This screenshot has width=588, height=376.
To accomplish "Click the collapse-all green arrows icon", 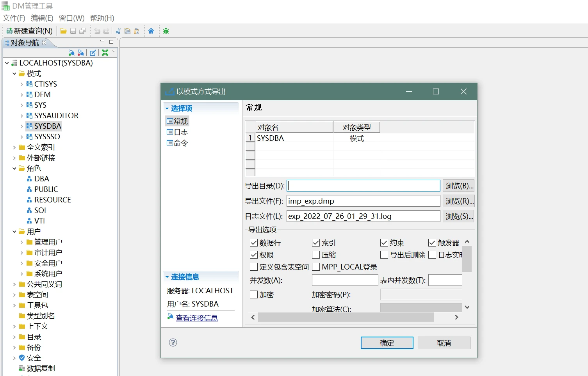I will (105, 53).
